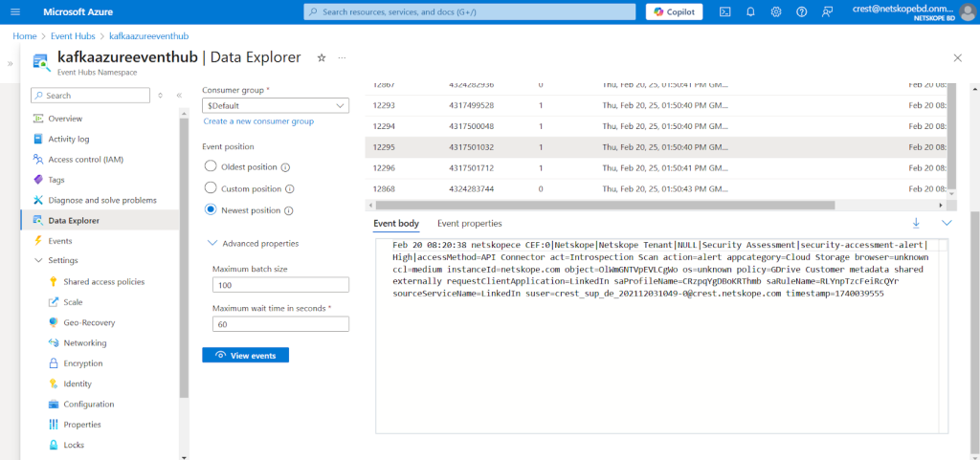980x460 pixels.
Task: Switch to Event properties tab
Action: (x=469, y=223)
